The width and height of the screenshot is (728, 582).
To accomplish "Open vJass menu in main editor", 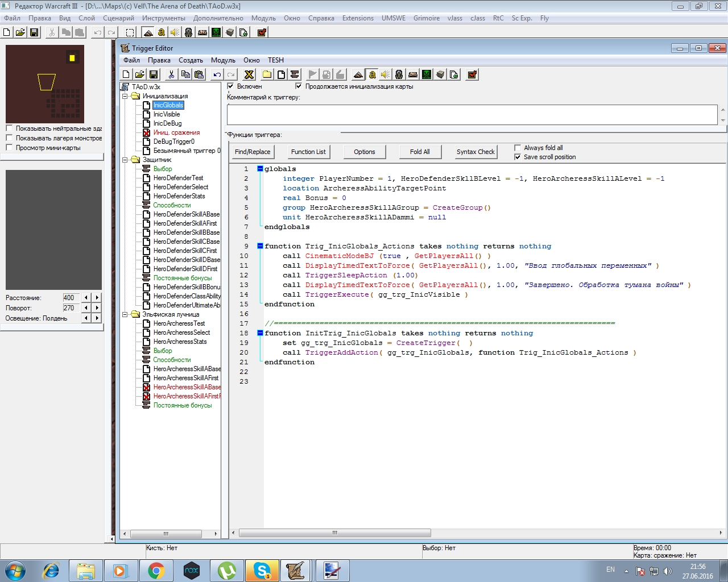I will (x=455, y=18).
